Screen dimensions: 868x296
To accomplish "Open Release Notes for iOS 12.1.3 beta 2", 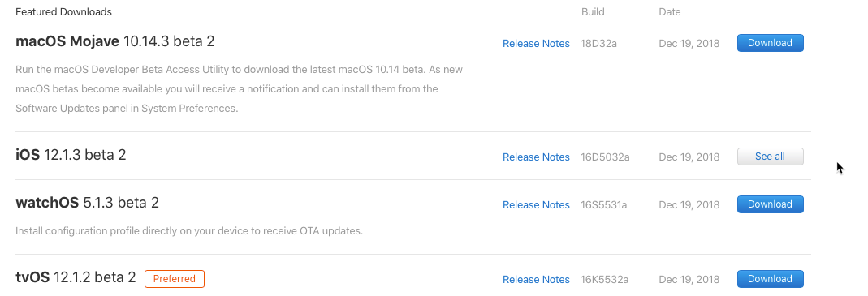I will (x=536, y=157).
